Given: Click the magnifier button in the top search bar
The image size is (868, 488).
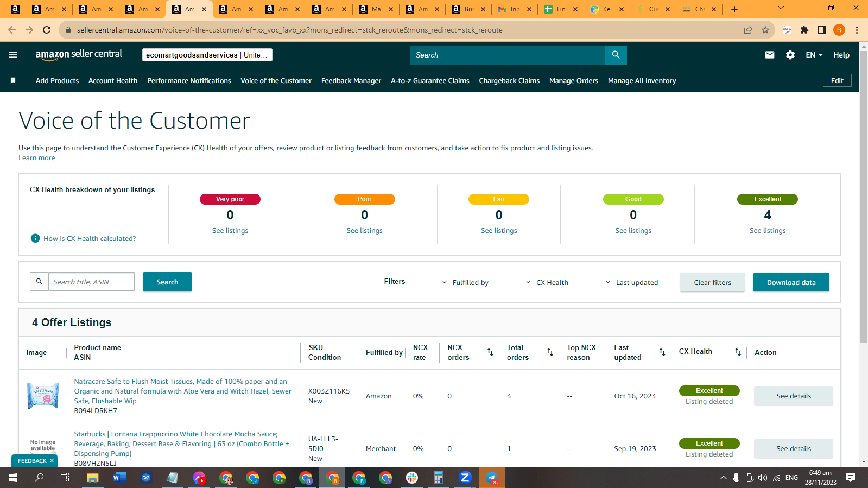Looking at the screenshot, I should (616, 55).
